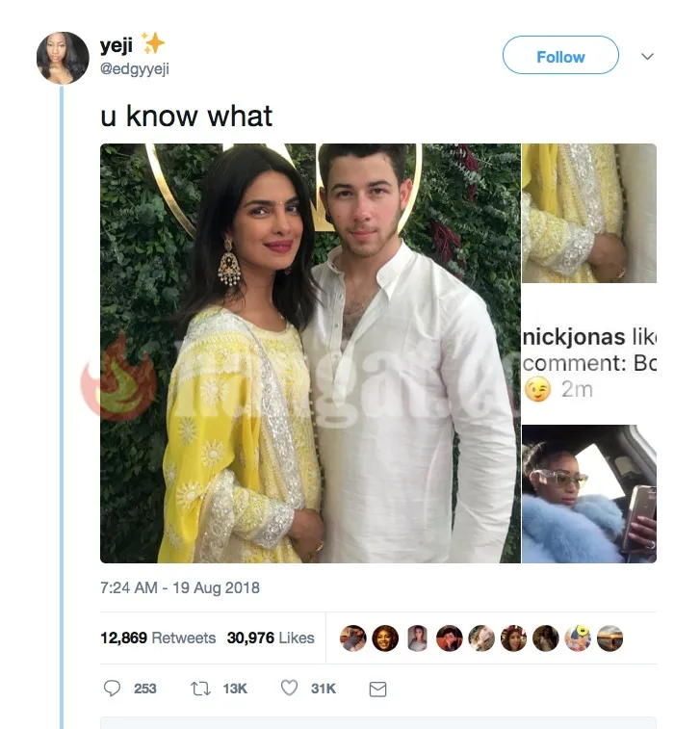
Task: Open the 7:24 AM - 19 Aug 2018 timestamp
Action: coord(180,587)
